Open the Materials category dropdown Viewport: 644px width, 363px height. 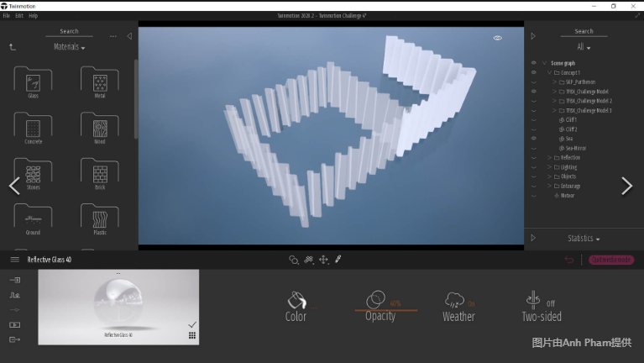(x=69, y=47)
